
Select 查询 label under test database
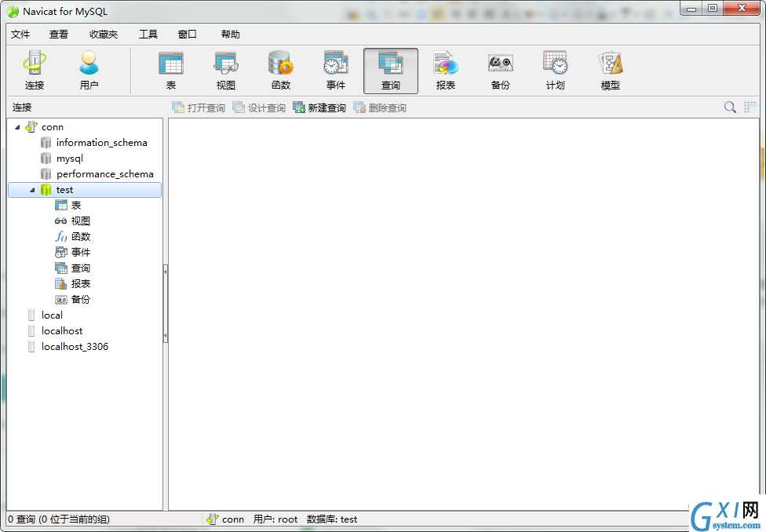(x=81, y=268)
